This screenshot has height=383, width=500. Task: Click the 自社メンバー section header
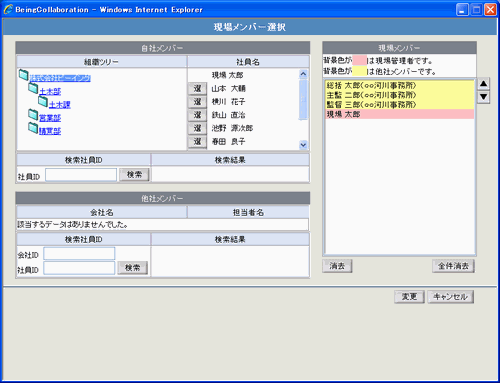point(163,48)
